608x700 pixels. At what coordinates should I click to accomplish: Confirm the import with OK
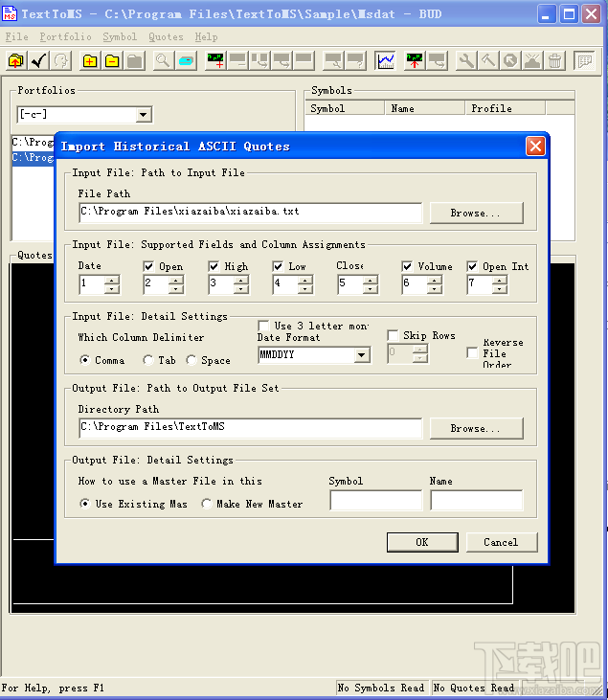point(422,542)
